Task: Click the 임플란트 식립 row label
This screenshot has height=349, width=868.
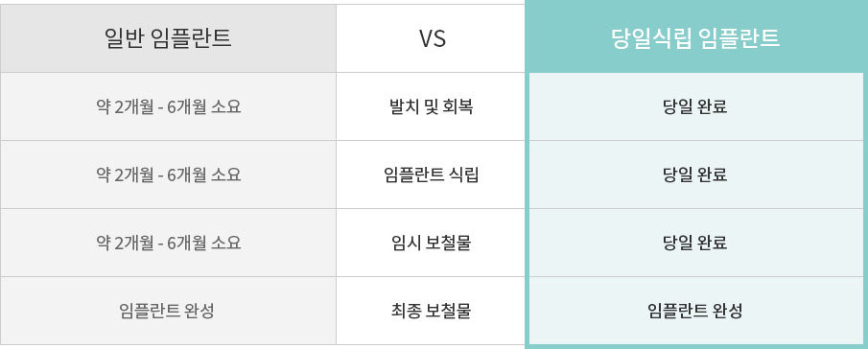Action: 431,174
